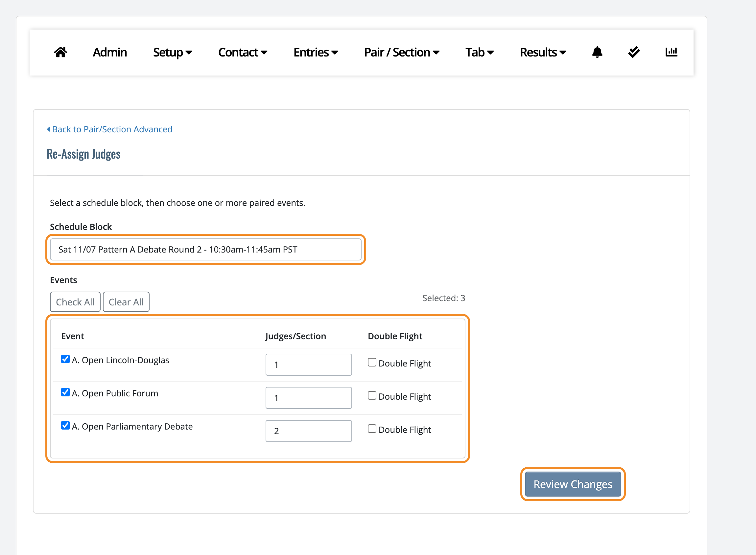Expand the Contact dropdown menu

coord(243,52)
